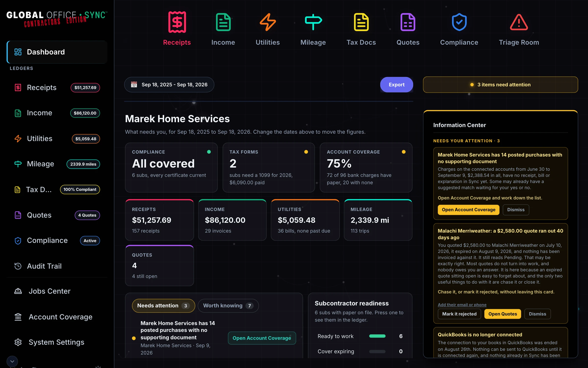This screenshot has height=368, width=588.
Task: Click teal Open Account Coverage in attention list
Action: [x=262, y=338]
